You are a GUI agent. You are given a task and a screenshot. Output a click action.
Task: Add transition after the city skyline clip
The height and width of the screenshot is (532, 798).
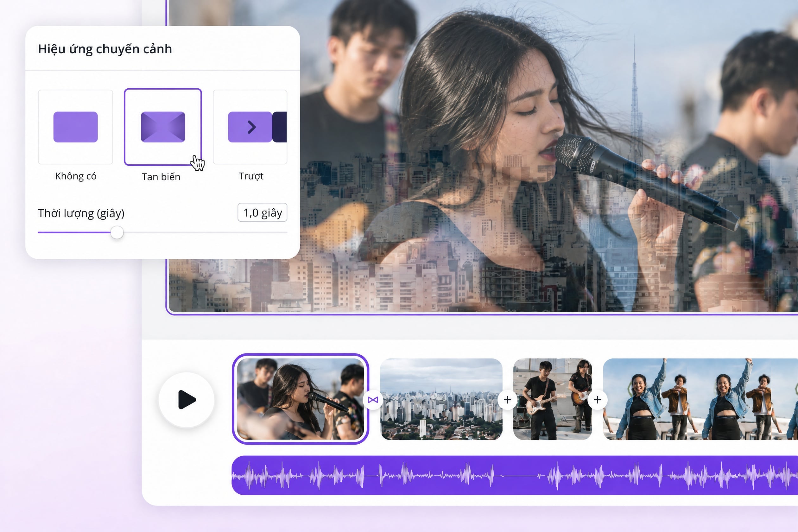click(507, 400)
